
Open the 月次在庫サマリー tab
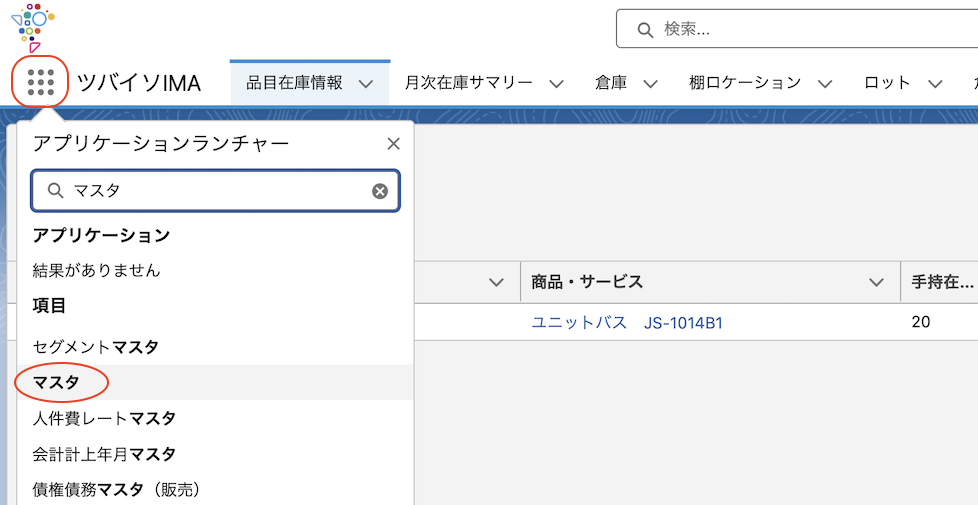[468, 83]
